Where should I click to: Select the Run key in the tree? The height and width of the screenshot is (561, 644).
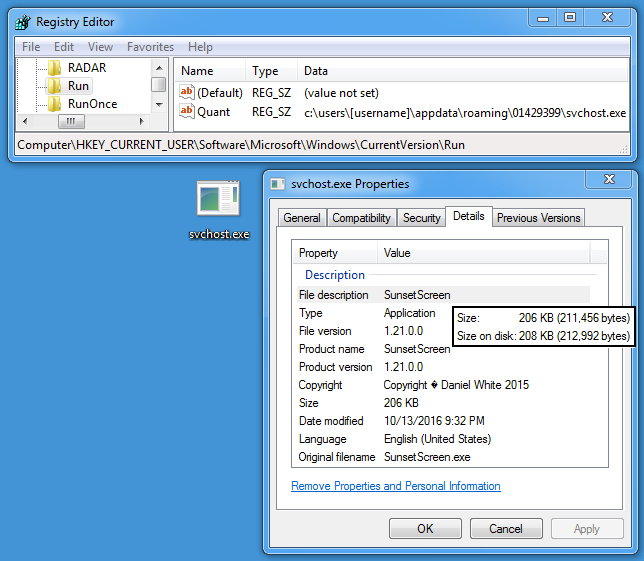coord(78,86)
